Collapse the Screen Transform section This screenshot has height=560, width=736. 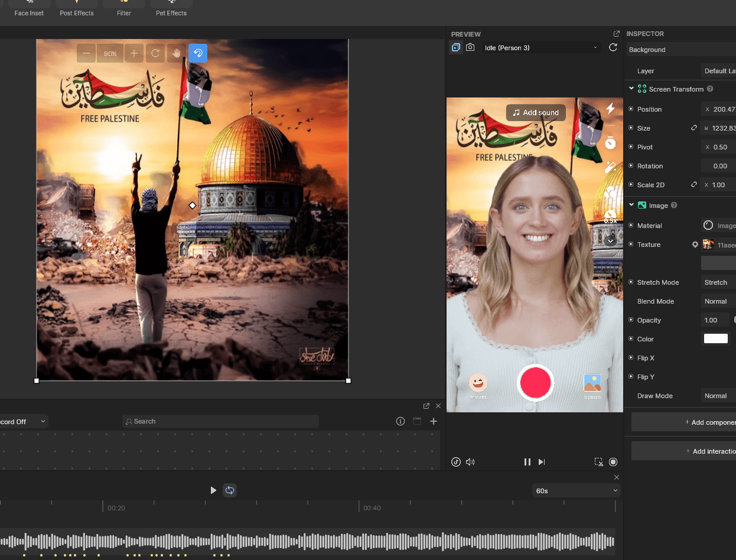click(x=631, y=89)
